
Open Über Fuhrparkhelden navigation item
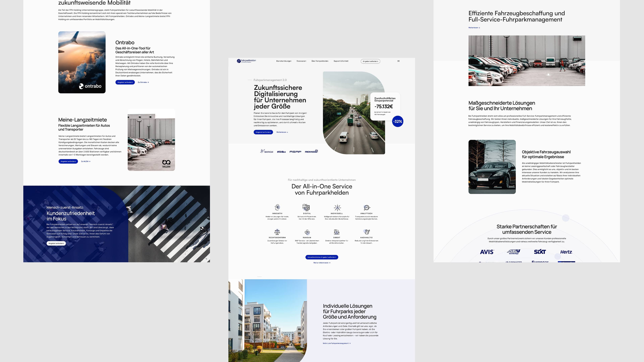coord(320,61)
